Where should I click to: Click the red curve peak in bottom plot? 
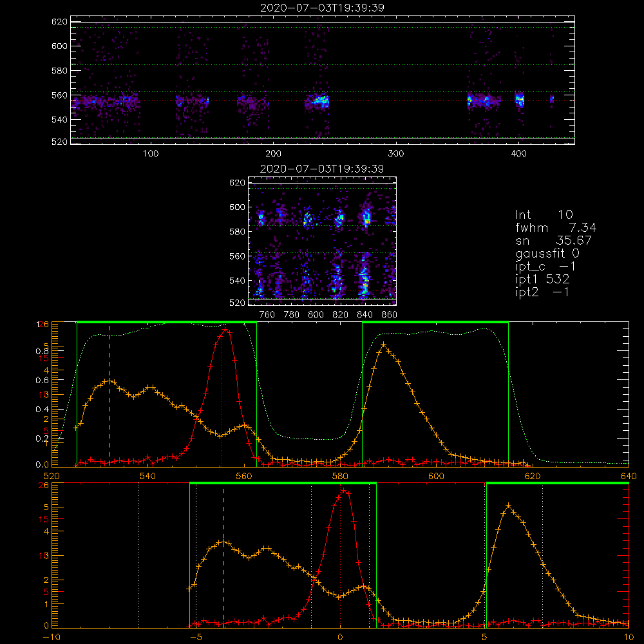tap(343, 490)
